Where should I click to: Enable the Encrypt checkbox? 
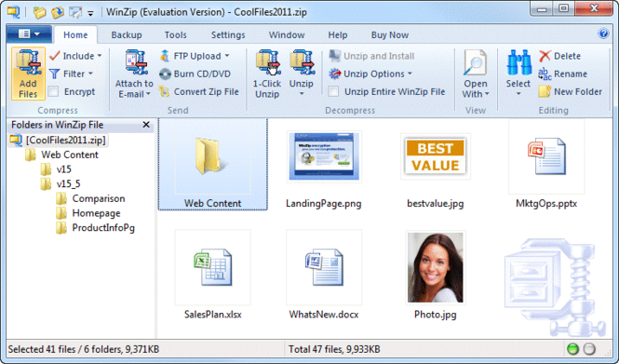[x=53, y=91]
